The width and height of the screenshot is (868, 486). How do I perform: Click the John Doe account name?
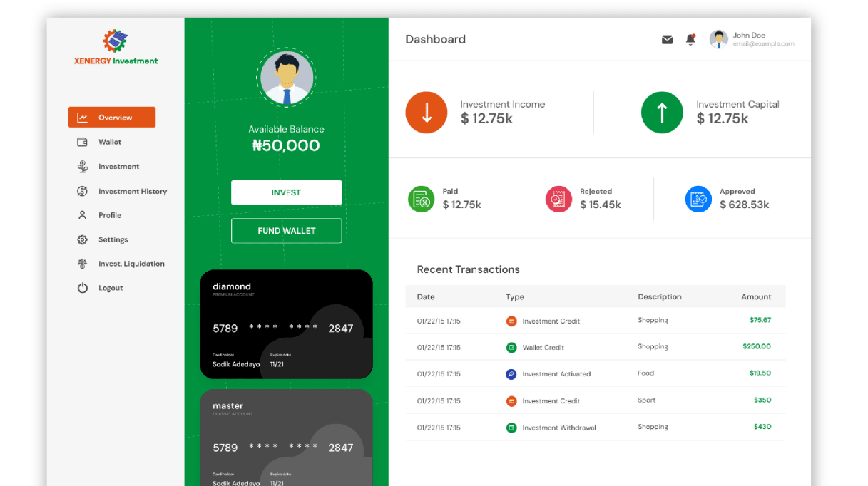(x=749, y=35)
